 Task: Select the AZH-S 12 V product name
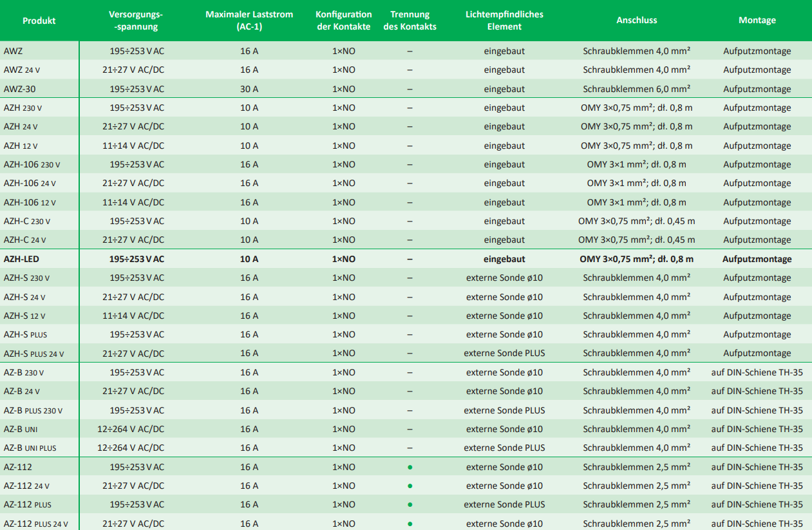24,316
